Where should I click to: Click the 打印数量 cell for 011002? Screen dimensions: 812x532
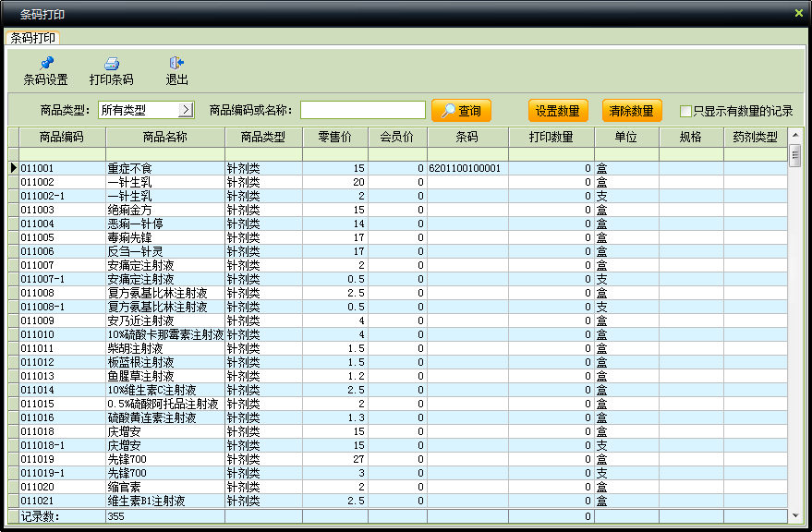coord(551,182)
